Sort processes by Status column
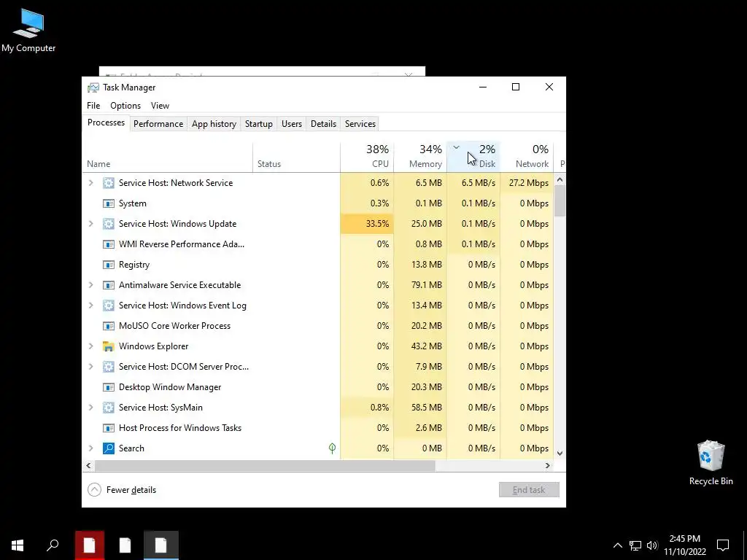Viewport: 747px width, 560px height. pos(296,157)
